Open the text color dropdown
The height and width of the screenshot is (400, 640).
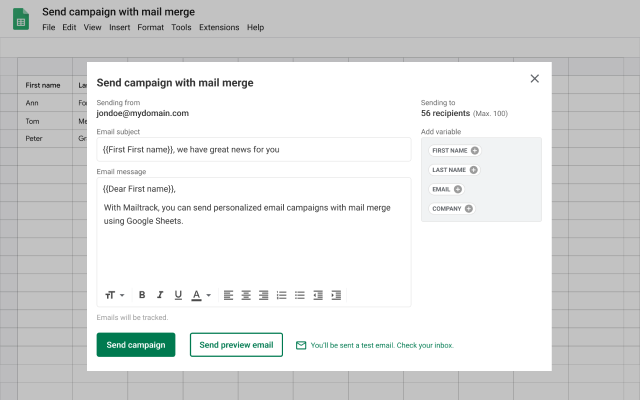point(201,295)
